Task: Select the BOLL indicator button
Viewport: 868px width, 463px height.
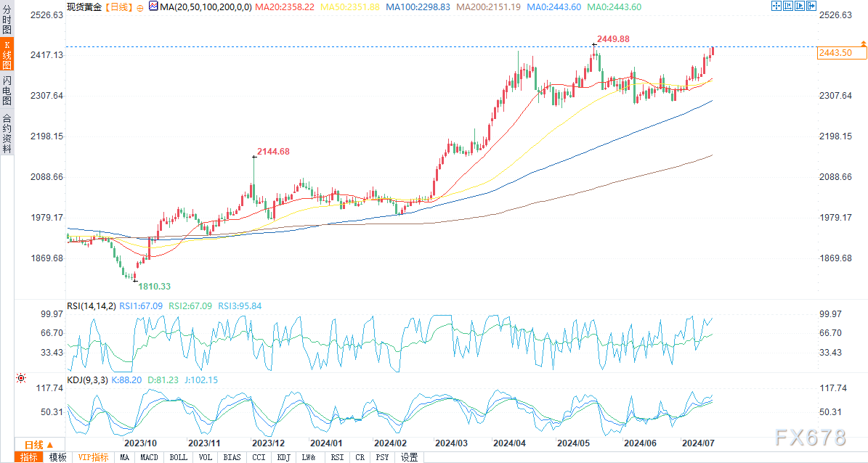Action: point(178,457)
